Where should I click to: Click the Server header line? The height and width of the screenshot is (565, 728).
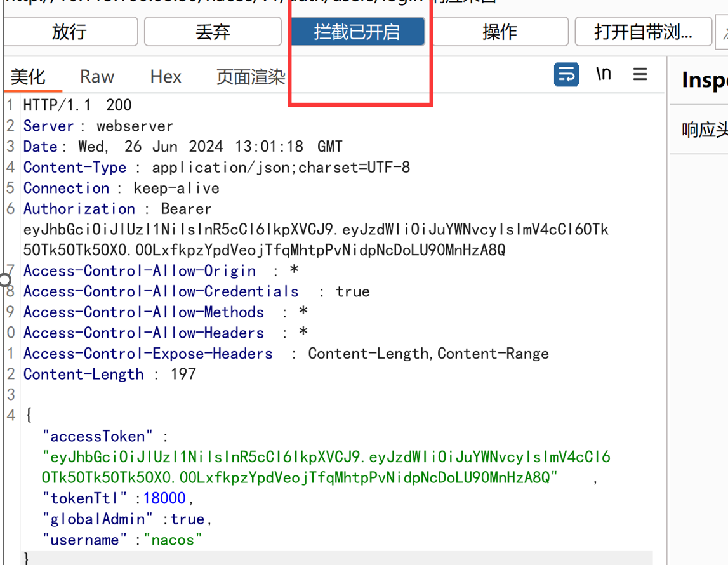(x=98, y=126)
